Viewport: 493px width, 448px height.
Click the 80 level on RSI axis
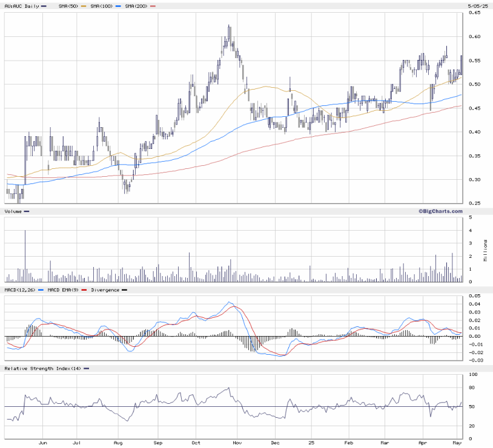(x=473, y=390)
